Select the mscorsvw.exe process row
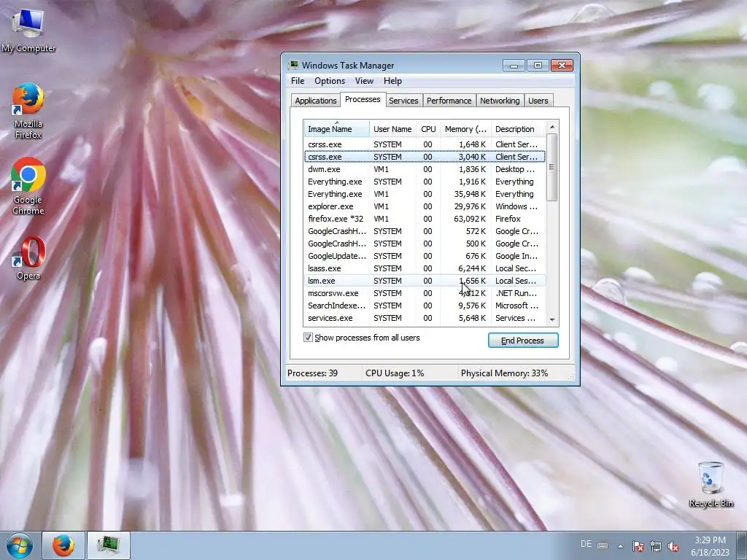 click(425, 293)
